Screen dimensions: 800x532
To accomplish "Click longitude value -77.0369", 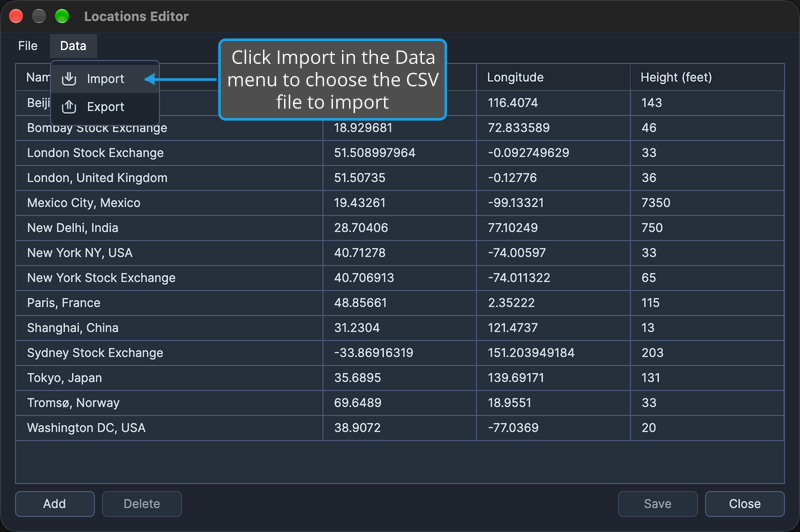I will (513, 428).
